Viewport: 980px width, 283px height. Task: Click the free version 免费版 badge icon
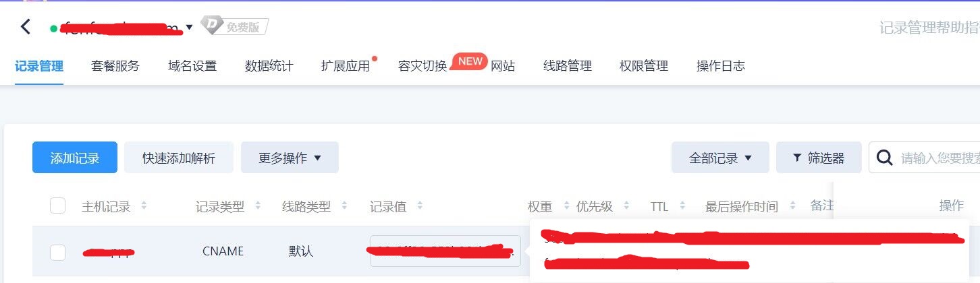[235, 26]
